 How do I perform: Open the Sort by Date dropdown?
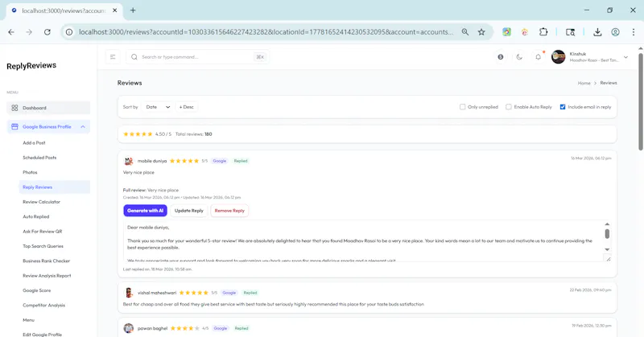[158, 107]
